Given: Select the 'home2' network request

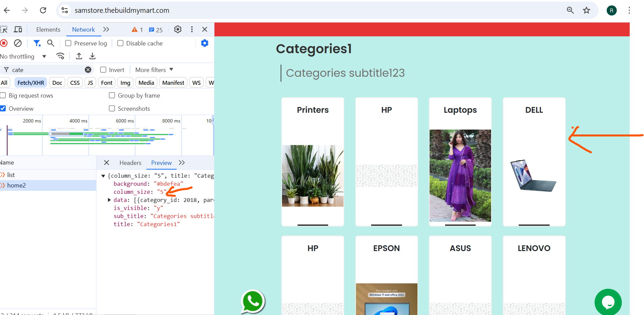Looking at the screenshot, I should point(48,185).
